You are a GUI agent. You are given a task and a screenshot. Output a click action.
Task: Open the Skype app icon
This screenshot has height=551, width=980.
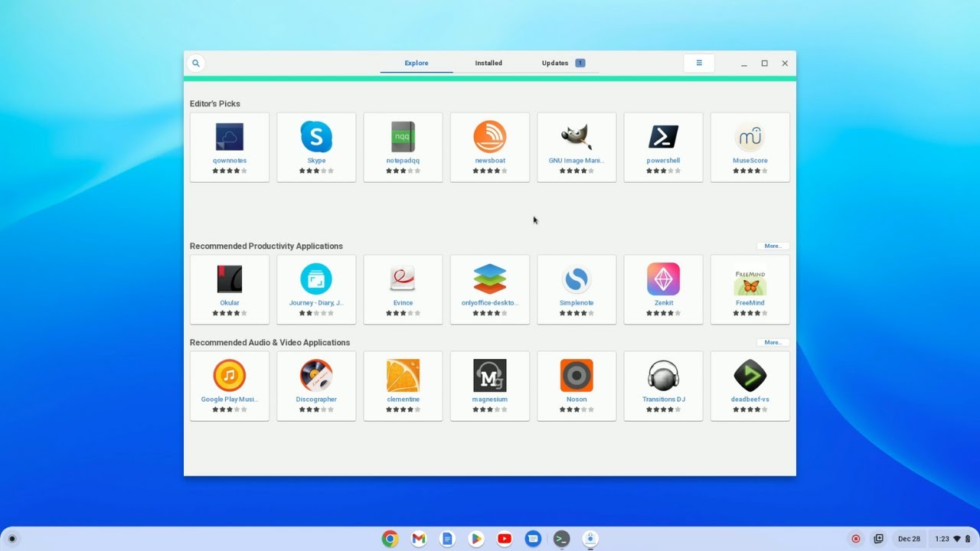(316, 137)
